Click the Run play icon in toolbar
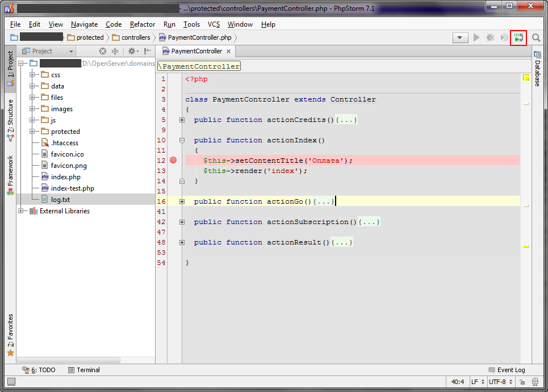The height and width of the screenshot is (392, 548). (x=476, y=37)
